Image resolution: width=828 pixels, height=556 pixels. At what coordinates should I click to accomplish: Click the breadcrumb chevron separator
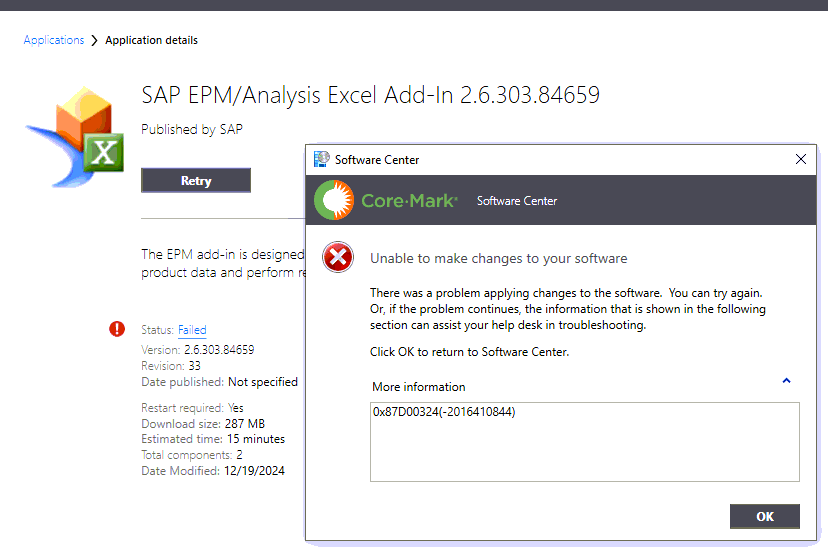click(95, 41)
